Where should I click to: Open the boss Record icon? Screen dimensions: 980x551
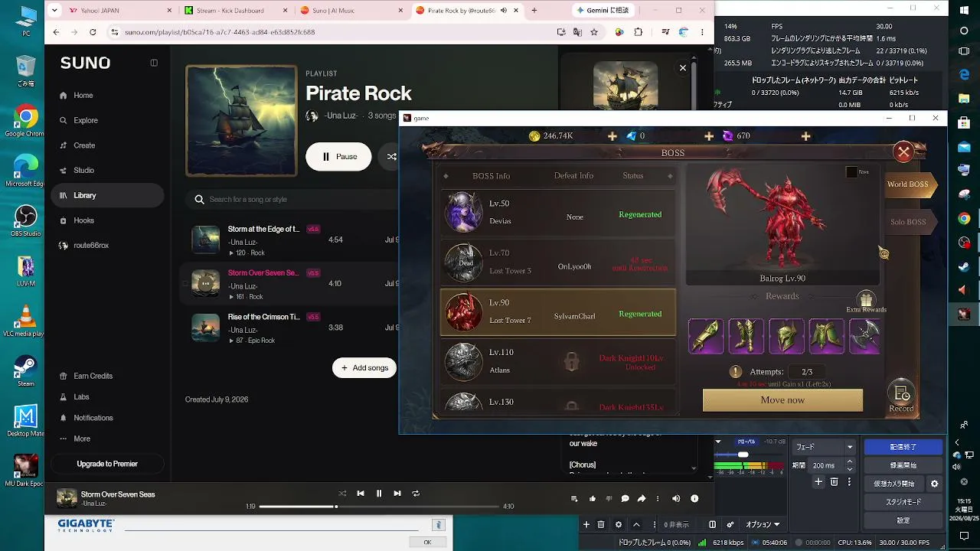[901, 396]
